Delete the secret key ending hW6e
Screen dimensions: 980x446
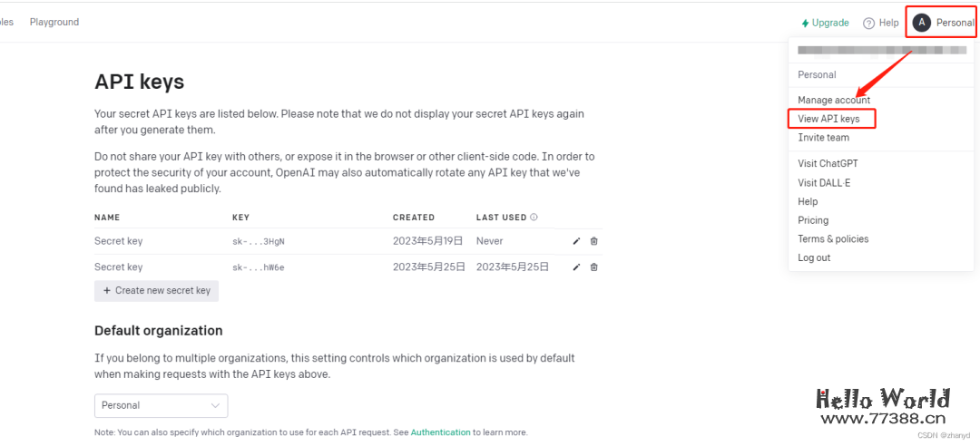pos(594,267)
